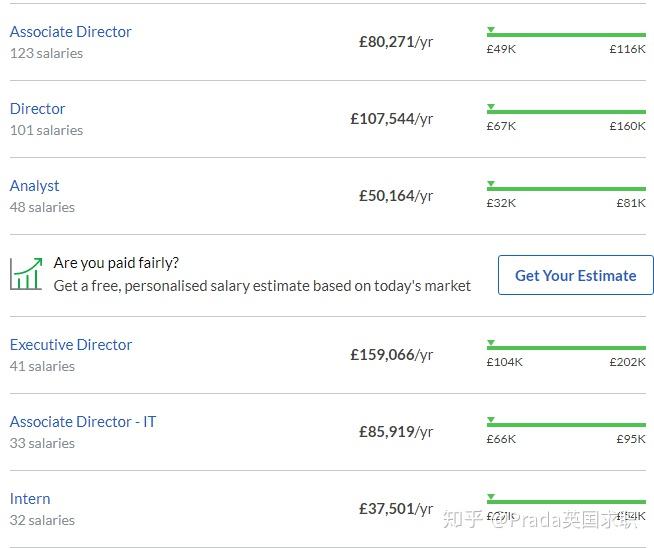The height and width of the screenshot is (548, 654).
Task: Open the Associate Director job title link
Action: point(70,32)
